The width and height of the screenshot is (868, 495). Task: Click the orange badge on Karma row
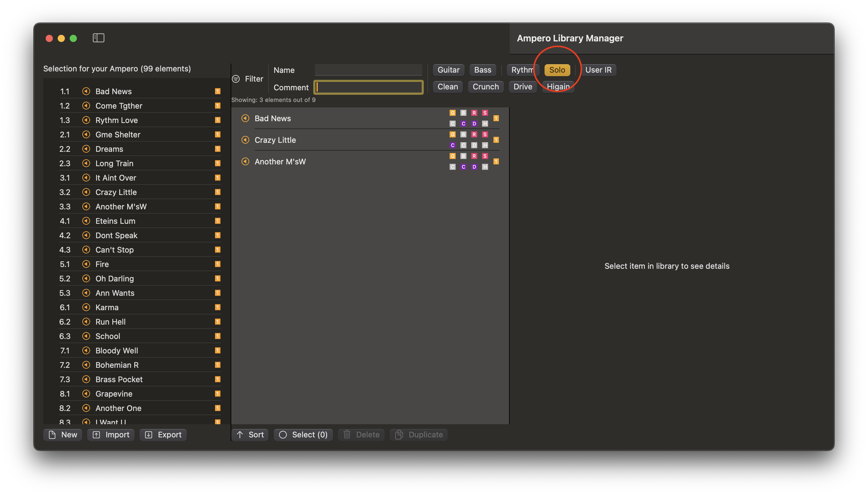point(218,307)
